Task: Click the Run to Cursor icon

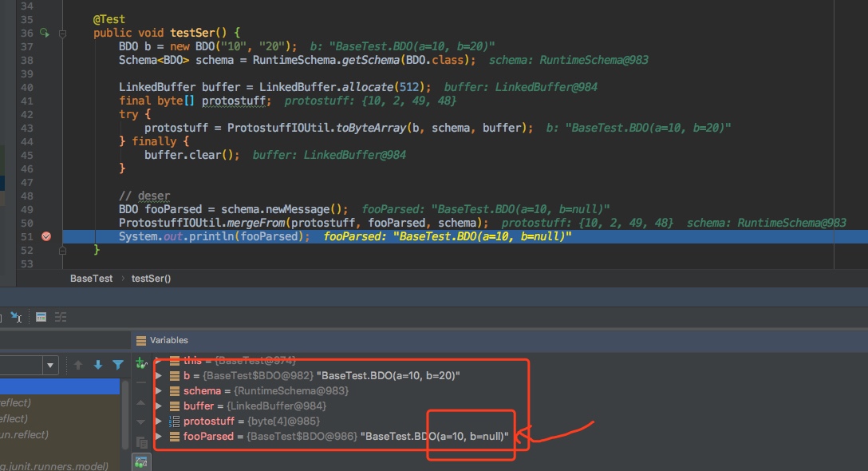Action: [x=15, y=317]
